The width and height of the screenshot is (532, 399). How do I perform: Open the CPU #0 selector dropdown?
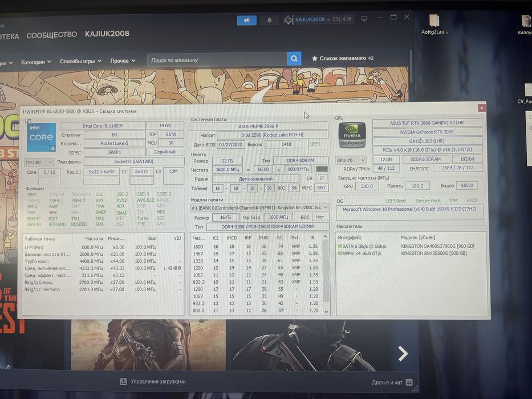coord(39,162)
